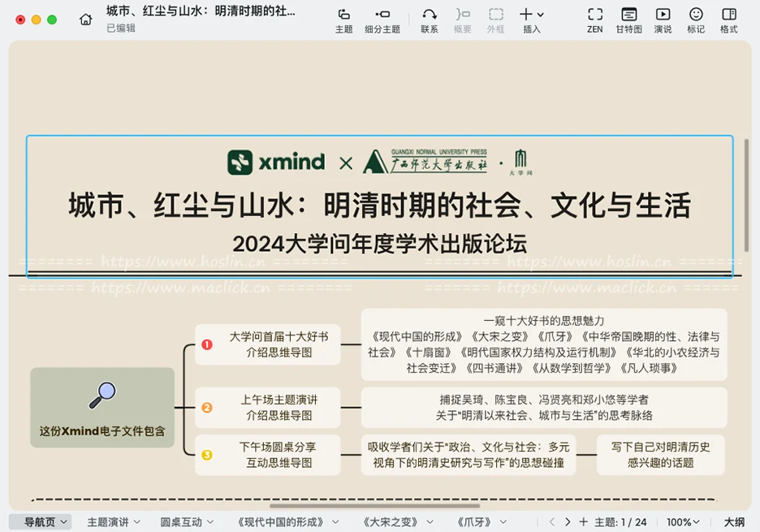Enter ZEN mode
The width and height of the screenshot is (760, 532).
click(x=594, y=20)
